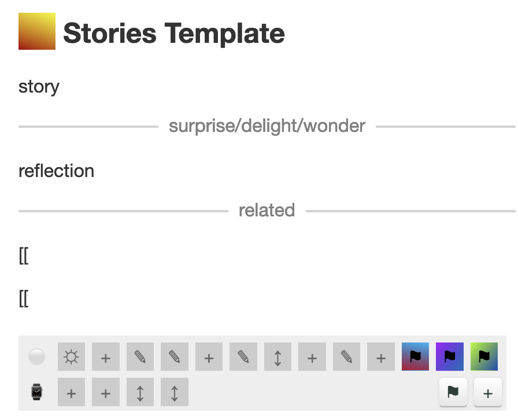The image size is (518, 420).
Task: Click the surprise/delight/wonder divider label
Action: pos(267,126)
